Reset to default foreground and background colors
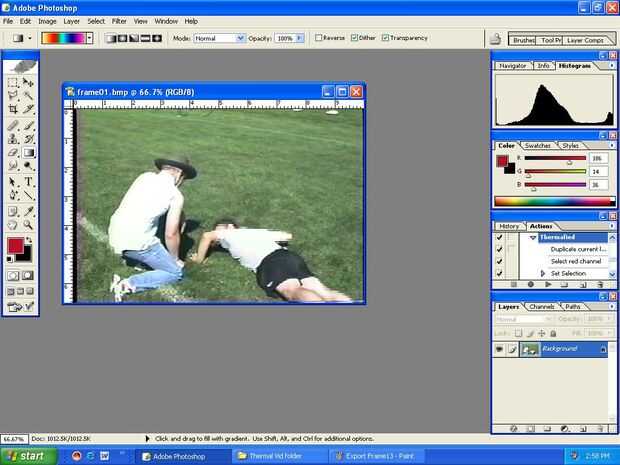The height and width of the screenshot is (465, 620). click(9, 259)
